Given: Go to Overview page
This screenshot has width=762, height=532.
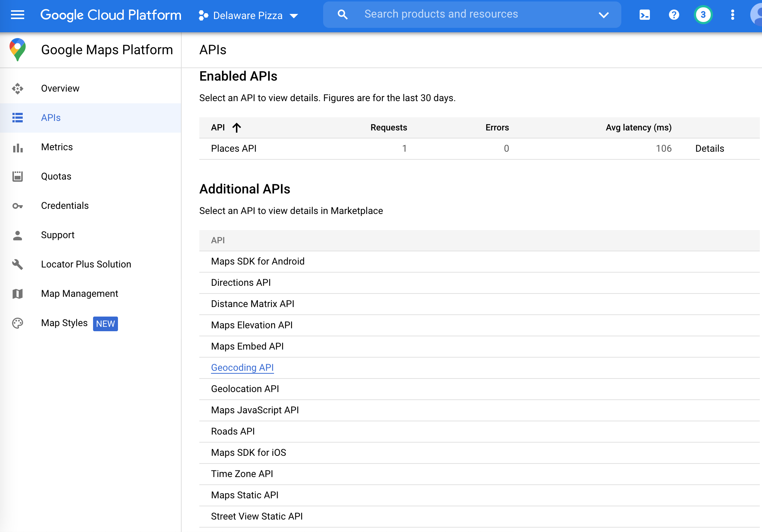Looking at the screenshot, I should [x=60, y=88].
